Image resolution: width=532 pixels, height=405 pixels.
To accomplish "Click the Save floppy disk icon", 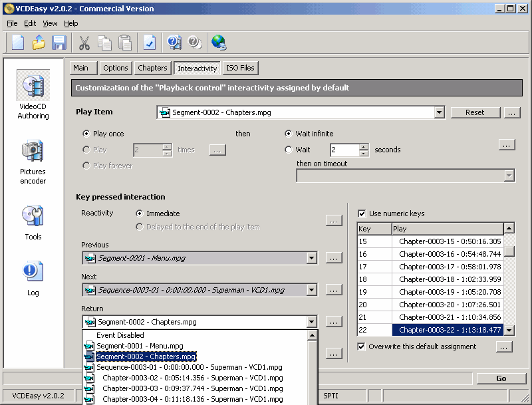I will click(59, 43).
